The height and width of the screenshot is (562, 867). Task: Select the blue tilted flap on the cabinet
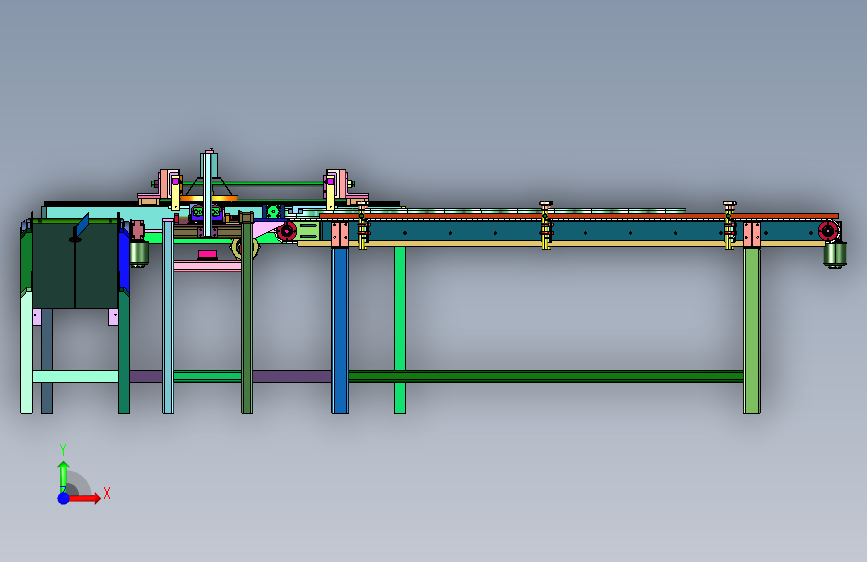pos(82,226)
